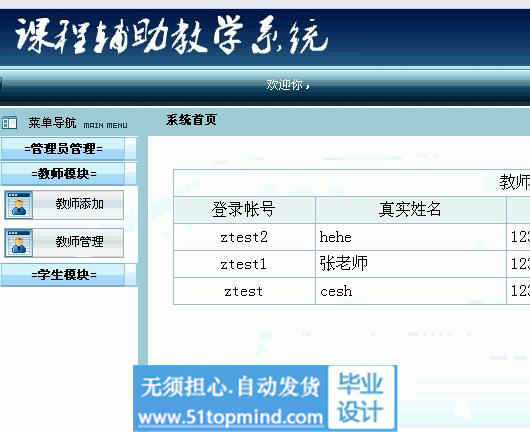Viewport: 530px width, 432px height.
Task: Select the ztest1 account cell
Action: coord(244,264)
